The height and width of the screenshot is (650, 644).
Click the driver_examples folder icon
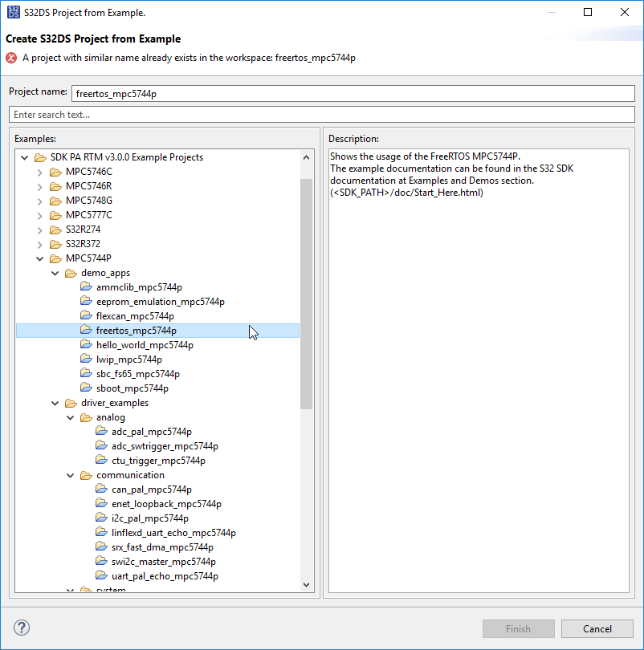pos(71,403)
